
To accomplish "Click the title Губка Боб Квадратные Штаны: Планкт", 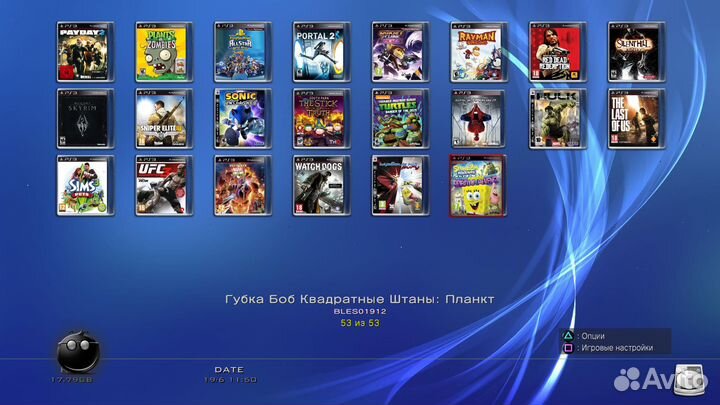I will point(360,299).
